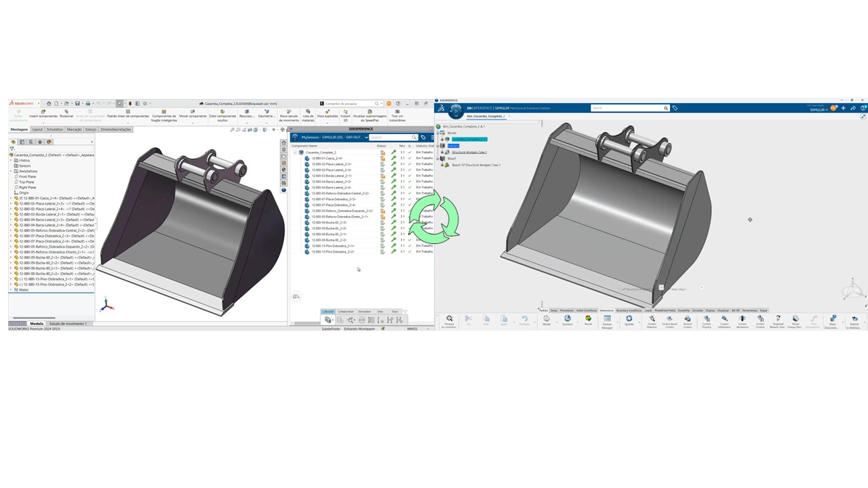The height and width of the screenshot is (488, 868).
Task: Select Right Plane in FeatureManager tree
Action: tap(27, 188)
